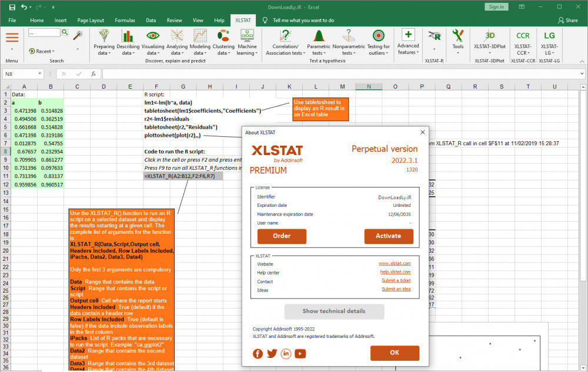Open Modeling data tools

coord(200,42)
